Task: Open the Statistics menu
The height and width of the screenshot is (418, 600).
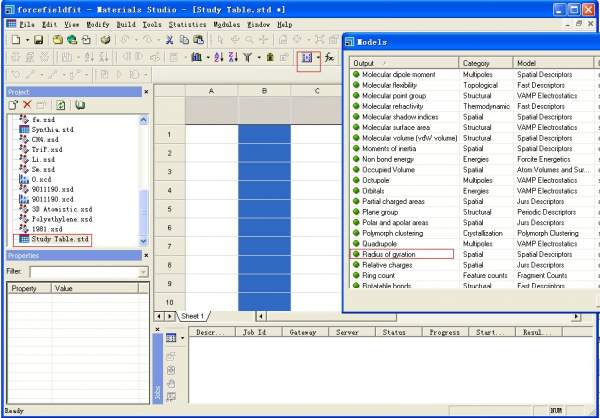Action: 187,24
